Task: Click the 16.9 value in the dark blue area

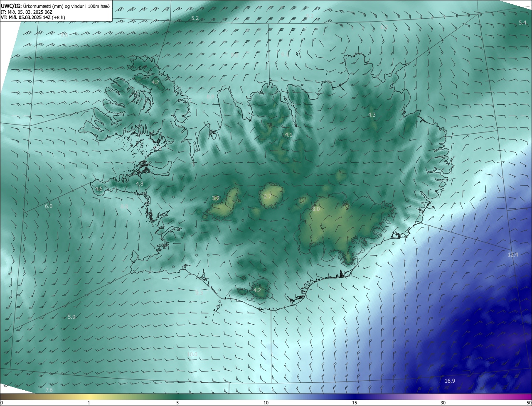Action: coord(450,381)
